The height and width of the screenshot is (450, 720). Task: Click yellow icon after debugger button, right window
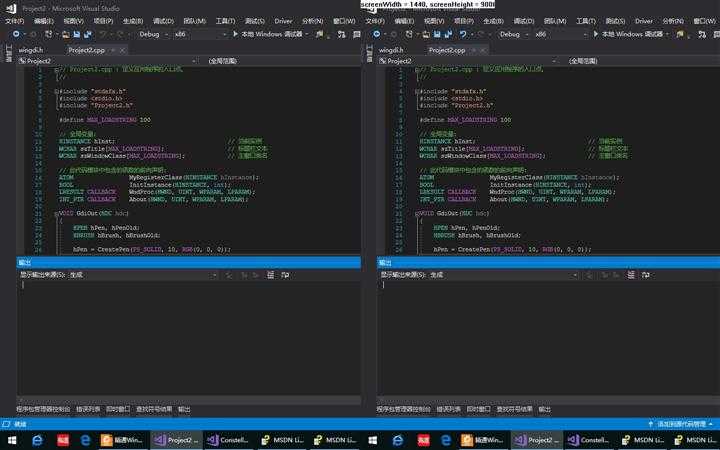680,34
